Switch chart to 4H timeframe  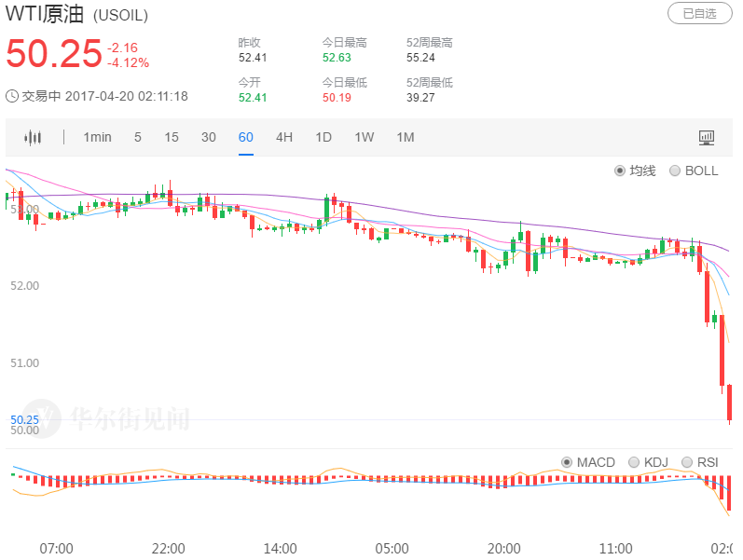click(x=284, y=138)
